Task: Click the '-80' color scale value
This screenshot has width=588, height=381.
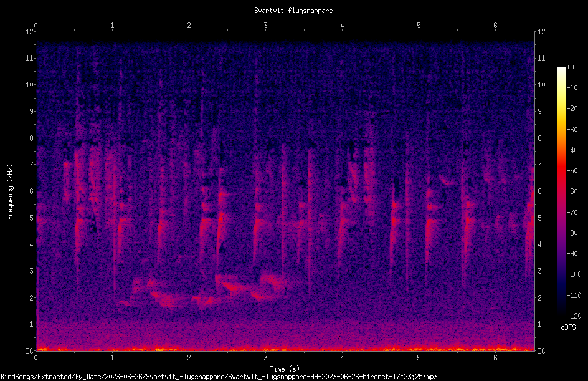Action: point(572,233)
